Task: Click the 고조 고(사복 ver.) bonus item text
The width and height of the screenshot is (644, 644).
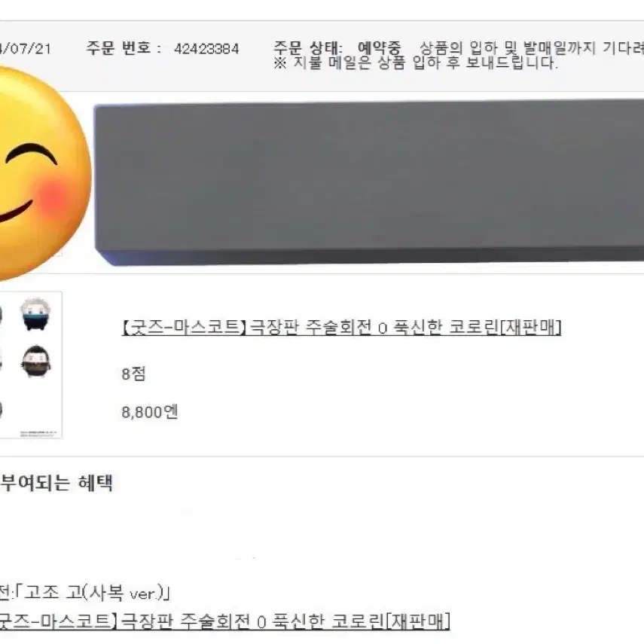Action: point(96,593)
